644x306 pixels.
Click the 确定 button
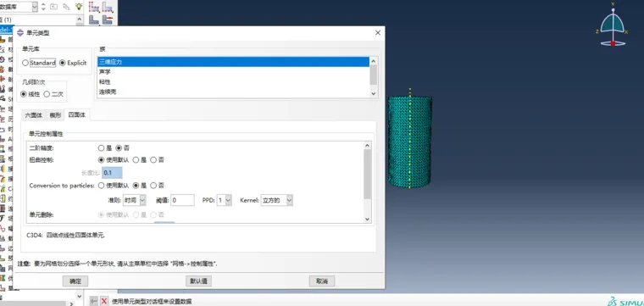click(75, 281)
